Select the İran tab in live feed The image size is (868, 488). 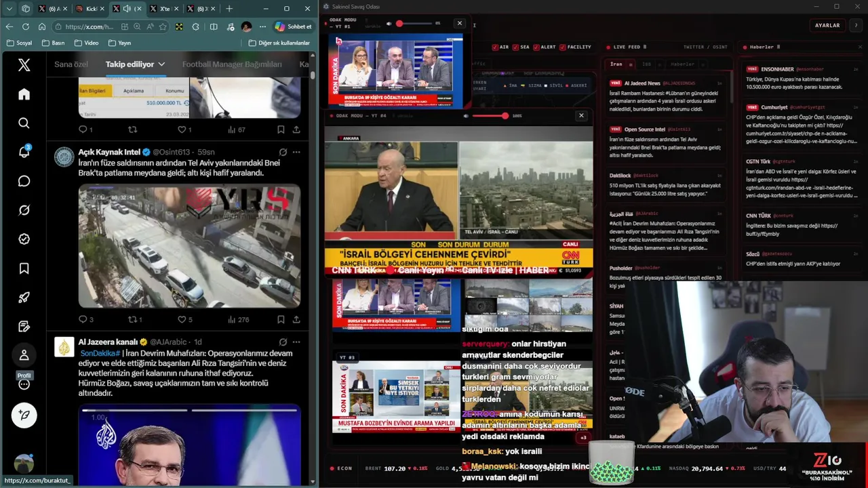(x=616, y=64)
